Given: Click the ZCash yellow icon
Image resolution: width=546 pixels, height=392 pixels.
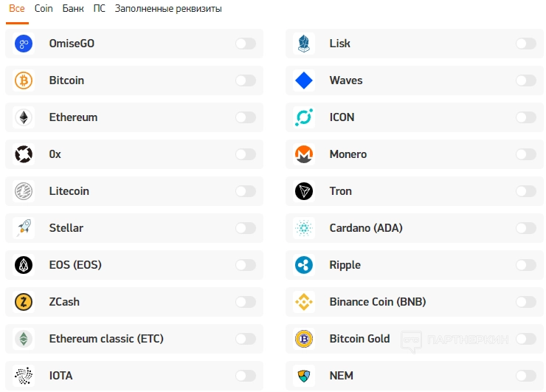Looking at the screenshot, I should tap(24, 302).
